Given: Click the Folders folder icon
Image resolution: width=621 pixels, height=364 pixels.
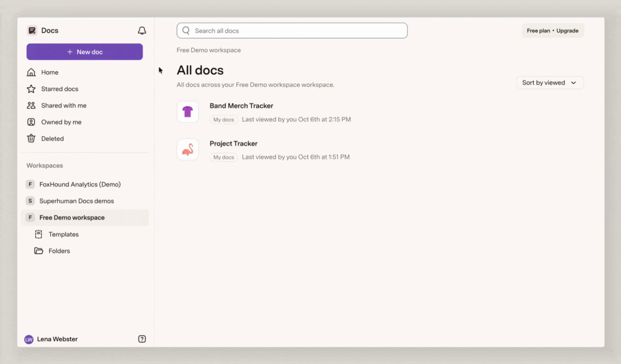Looking at the screenshot, I should 38,251.
